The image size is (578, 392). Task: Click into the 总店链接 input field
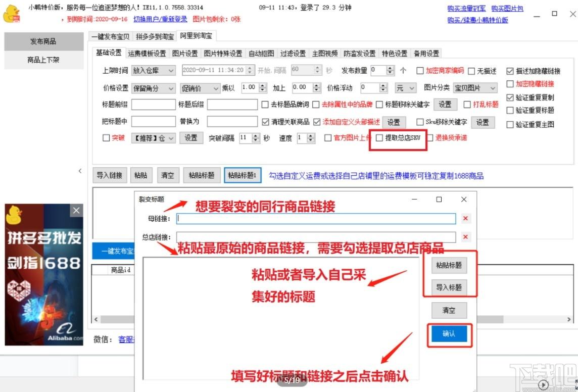(x=316, y=237)
